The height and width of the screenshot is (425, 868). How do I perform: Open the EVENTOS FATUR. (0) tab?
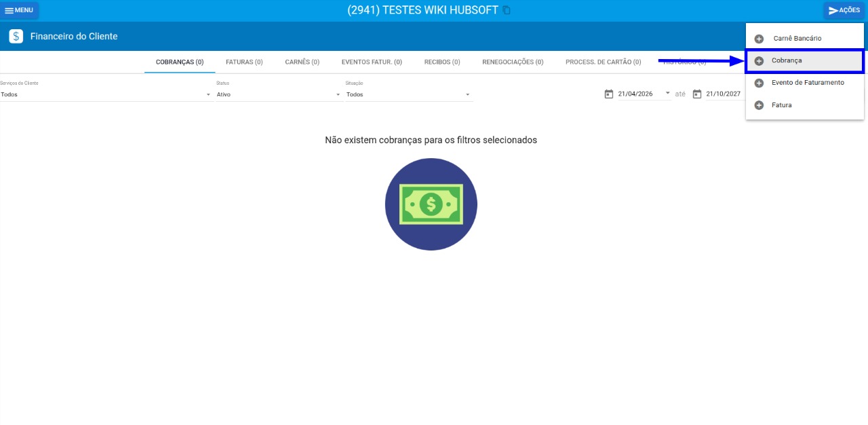click(372, 62)
